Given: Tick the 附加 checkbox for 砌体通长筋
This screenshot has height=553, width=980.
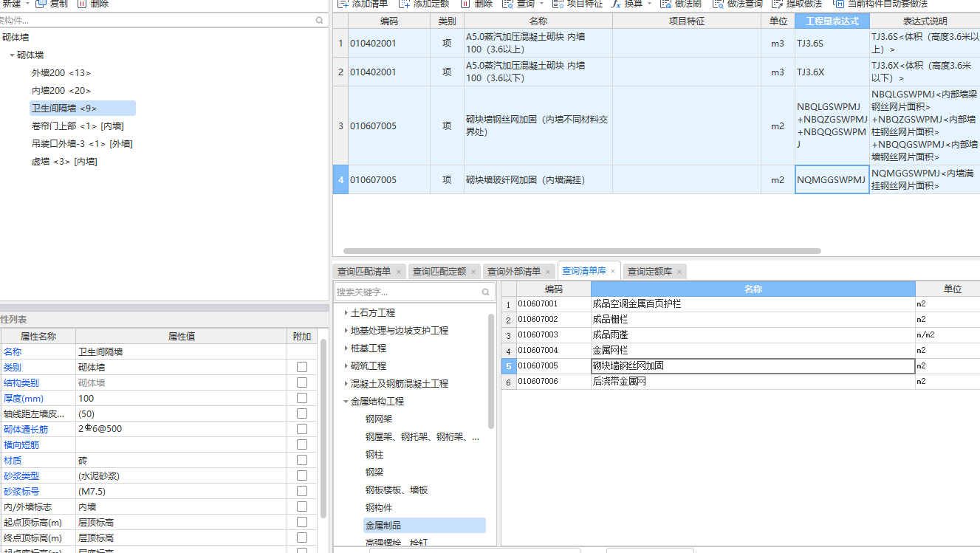Looking at the screenshot, I should point(302,429).
